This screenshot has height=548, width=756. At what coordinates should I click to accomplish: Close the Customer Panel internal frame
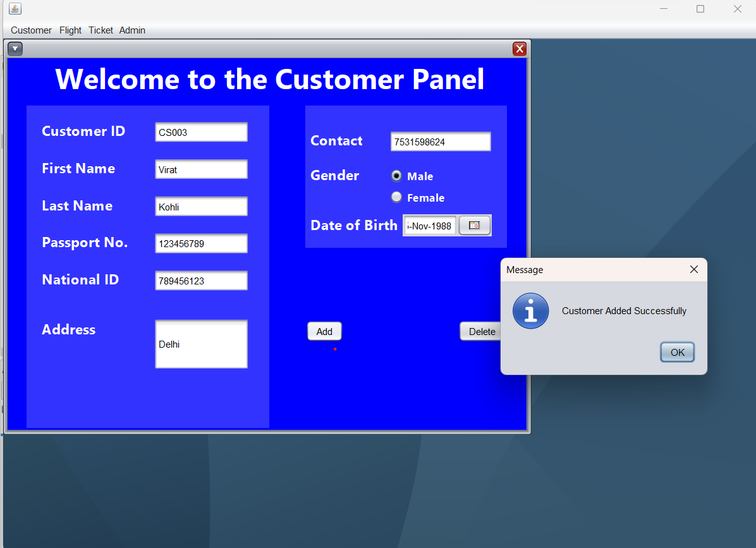click(519, 49)
